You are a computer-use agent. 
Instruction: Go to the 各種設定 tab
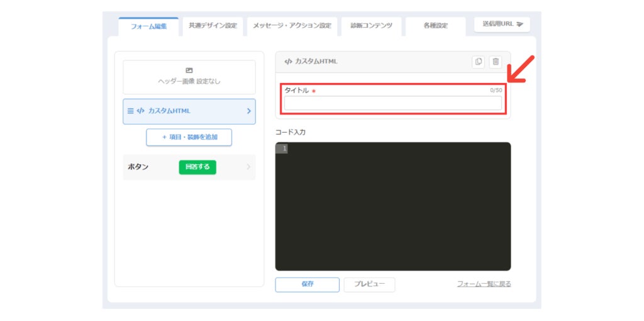click(x=436, y=26)
